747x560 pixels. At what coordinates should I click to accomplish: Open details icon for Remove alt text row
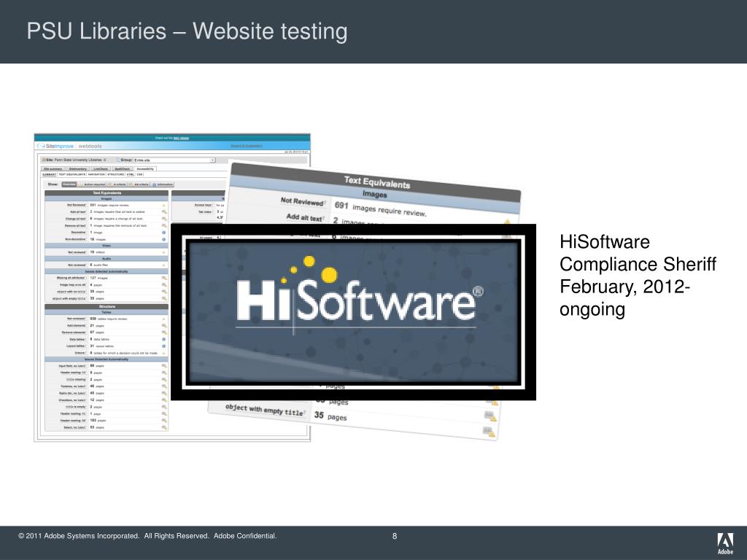(164, 226)
